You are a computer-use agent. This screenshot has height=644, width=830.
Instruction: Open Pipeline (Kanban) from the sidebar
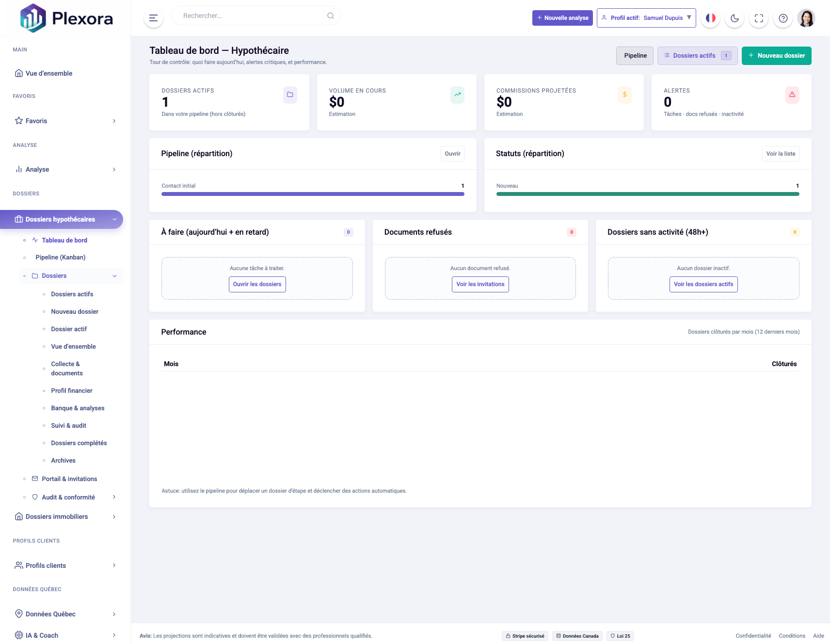point(60,257)
